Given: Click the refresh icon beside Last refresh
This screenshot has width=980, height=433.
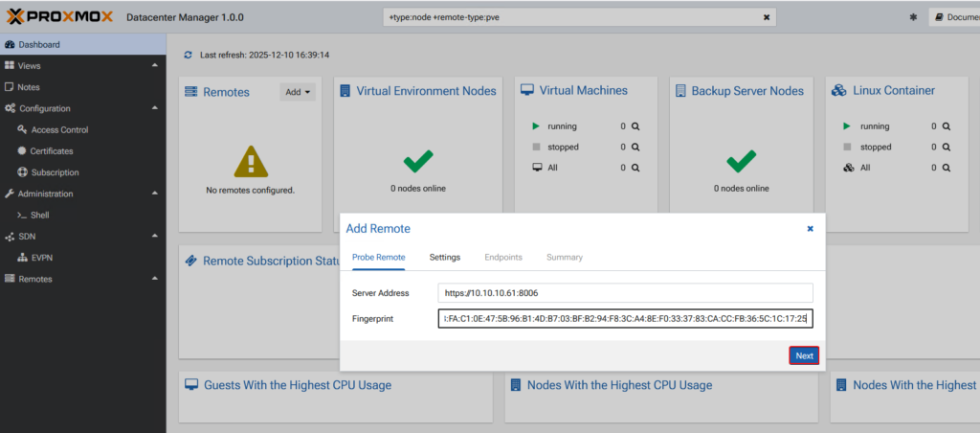Looking at the screenshot, I should pos(188,56).
